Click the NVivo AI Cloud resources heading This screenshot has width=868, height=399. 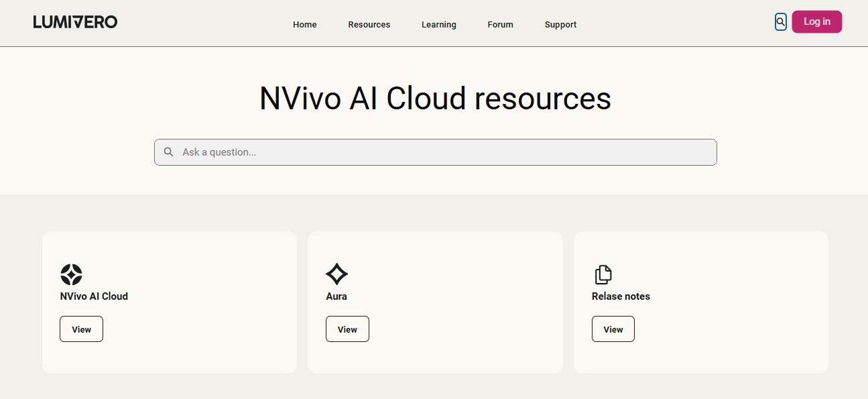(436, 99)
